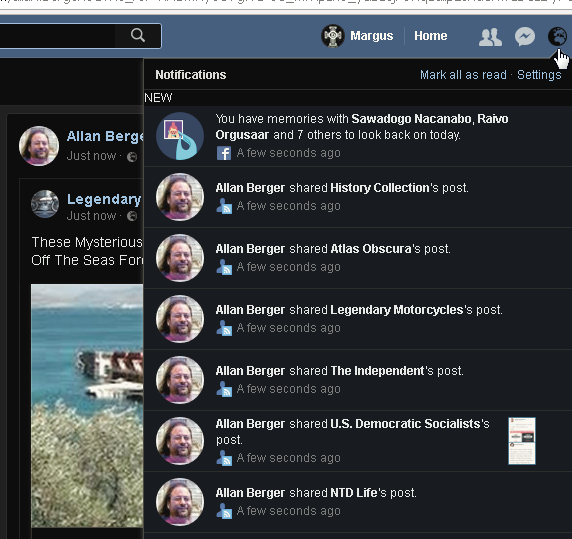The height and width of the screenshot is (539, 572).
Task: Open Margus profile name link
Action: pyautogui.click(x=371, y=36)
